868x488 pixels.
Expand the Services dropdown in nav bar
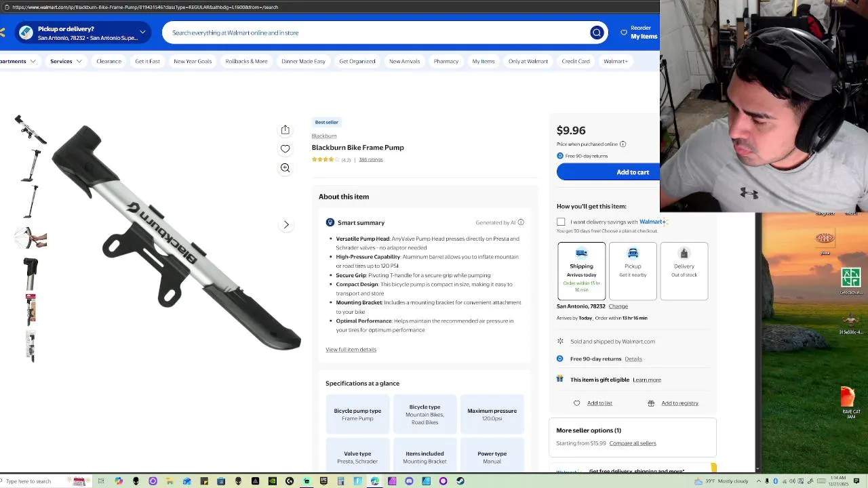coord(66,61)
